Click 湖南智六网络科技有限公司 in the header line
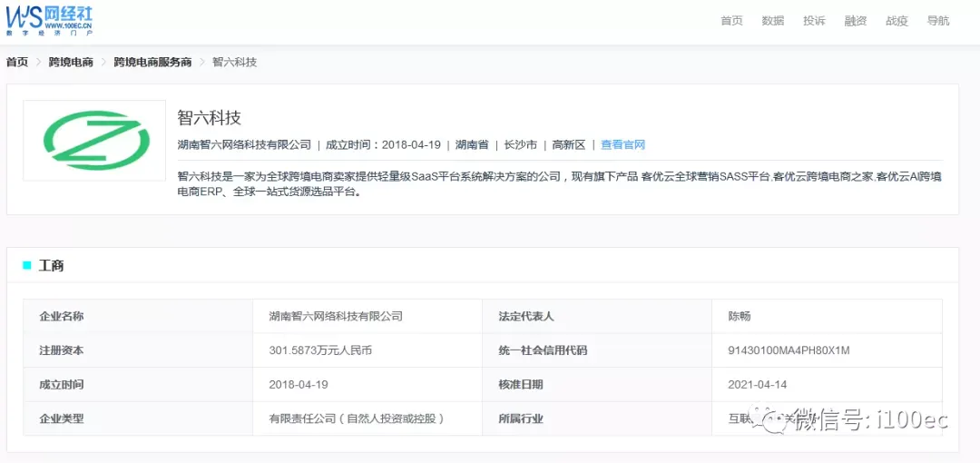The height and width of the screenshot is (463, 980). [x=244, y=145]
